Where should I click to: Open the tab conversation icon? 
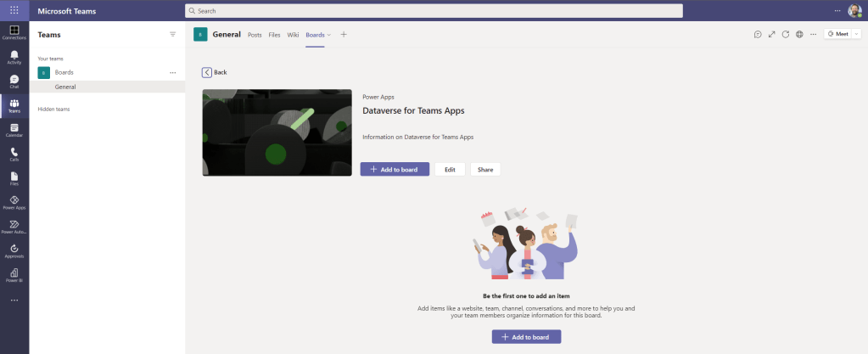(x=758, y=35)
